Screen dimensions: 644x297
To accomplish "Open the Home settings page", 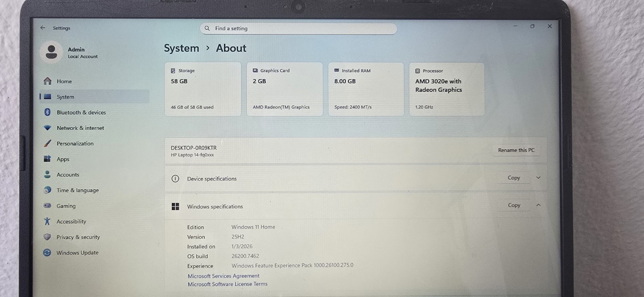I will pos(95,81).
